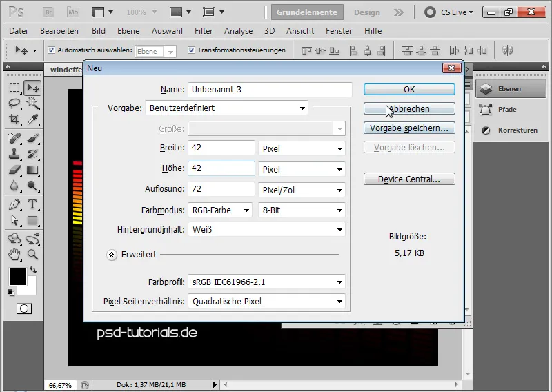This screenshot has width=552, height=392.
Task: Select the Move tool in toolbox
Action: (x=32, y=88)
